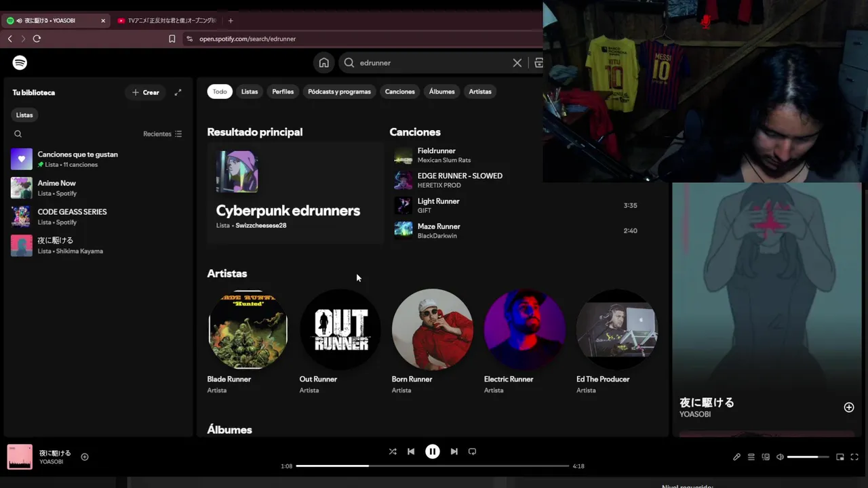This screenshot has height=488, width=868.
Task: Click the Artistas section heading
Action: click(227, 274)
